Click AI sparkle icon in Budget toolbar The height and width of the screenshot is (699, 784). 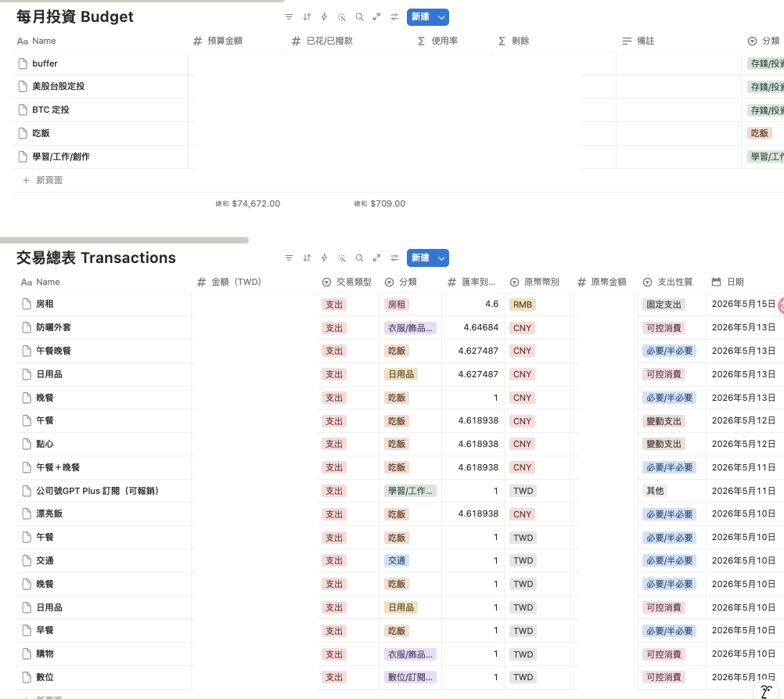[341, 17]
